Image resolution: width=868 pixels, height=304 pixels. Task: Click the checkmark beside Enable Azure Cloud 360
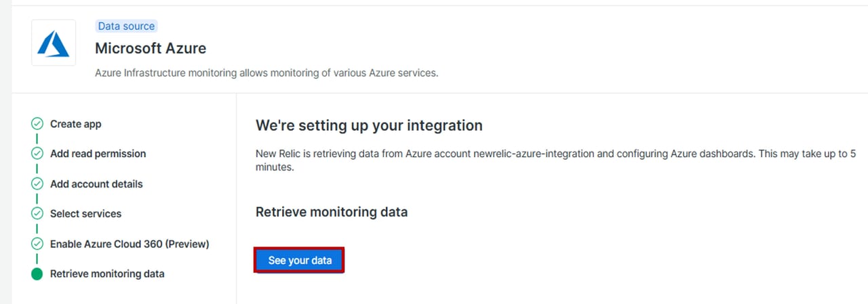click(x=37, y=244)
